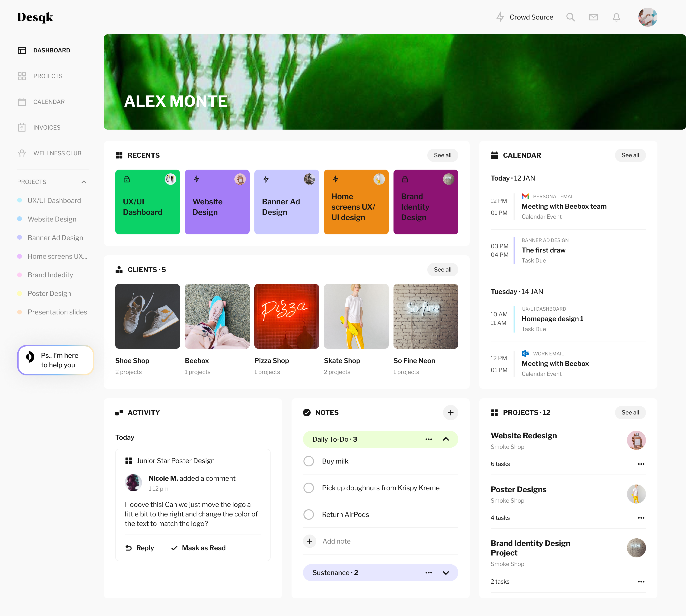
Task: Open the profile avatar in top corner
Action: point(647,17)
